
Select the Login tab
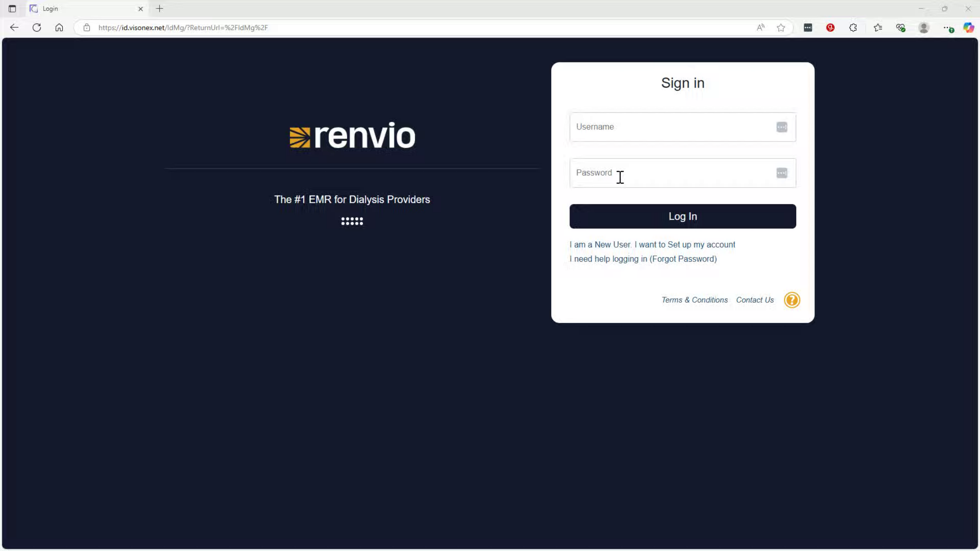(x=87, y=9)
